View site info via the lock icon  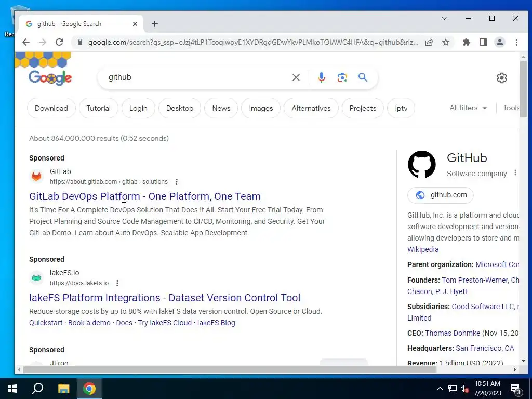tap(80, 42)
